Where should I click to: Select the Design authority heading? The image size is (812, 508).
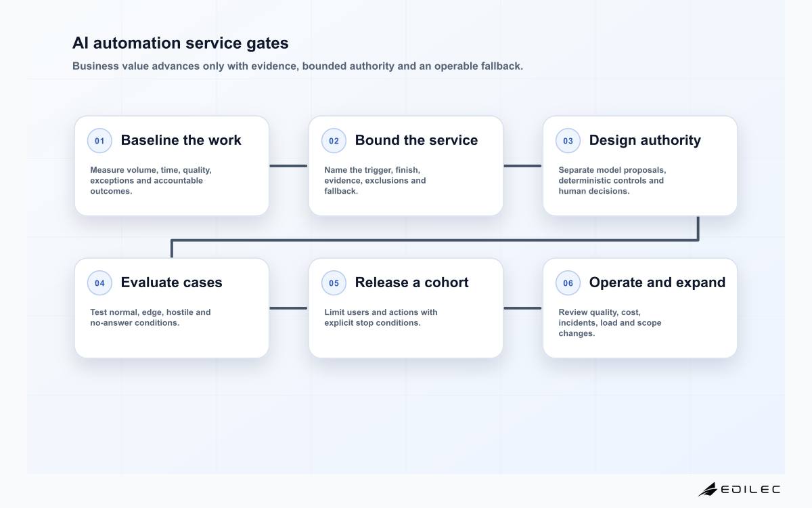(x=645, y=140)
